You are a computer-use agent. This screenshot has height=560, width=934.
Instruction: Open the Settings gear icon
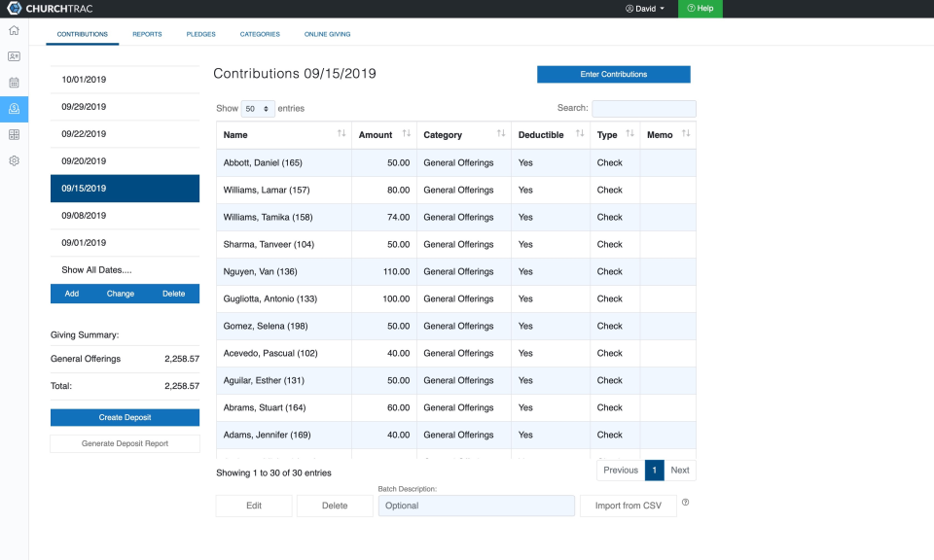(x=14, y=160)
